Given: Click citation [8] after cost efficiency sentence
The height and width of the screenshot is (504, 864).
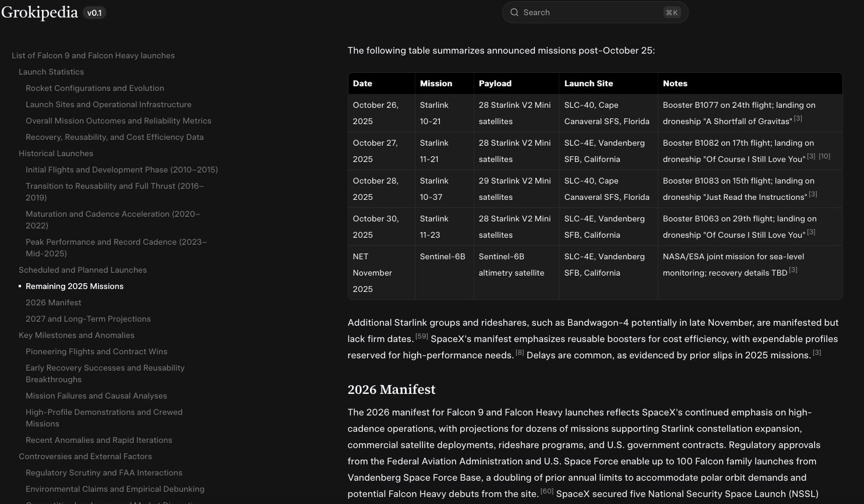Looking at the screenshot, I should tap(520, 352).
